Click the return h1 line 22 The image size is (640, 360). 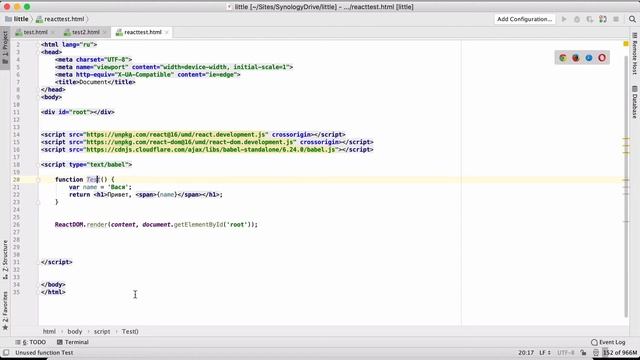click(x=146, y=195)
